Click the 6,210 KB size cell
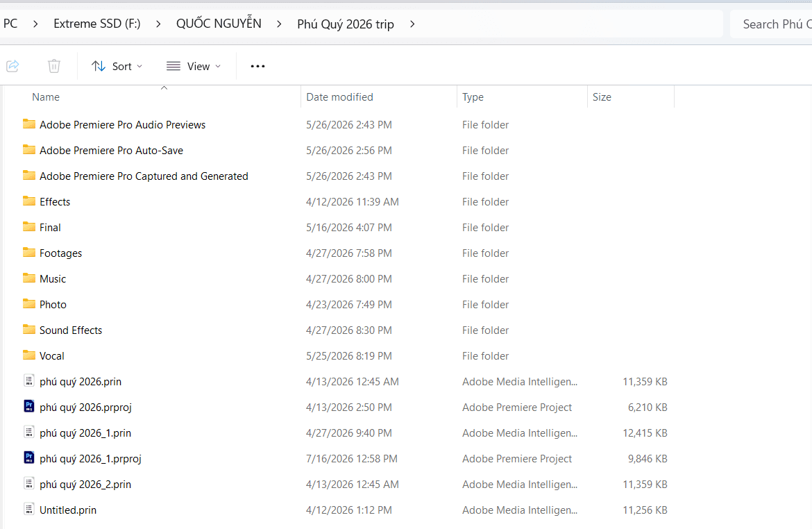The height and width of the screenshot is (529, 812). 648,408
